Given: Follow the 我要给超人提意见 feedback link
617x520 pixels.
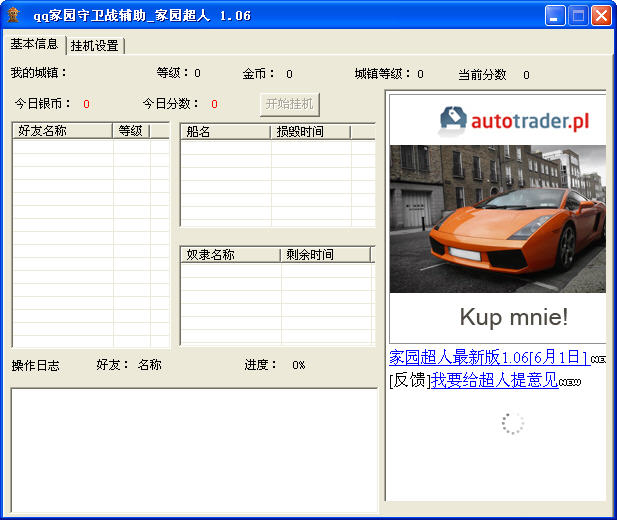Looking at the screenshot, I should pos(493,380).
